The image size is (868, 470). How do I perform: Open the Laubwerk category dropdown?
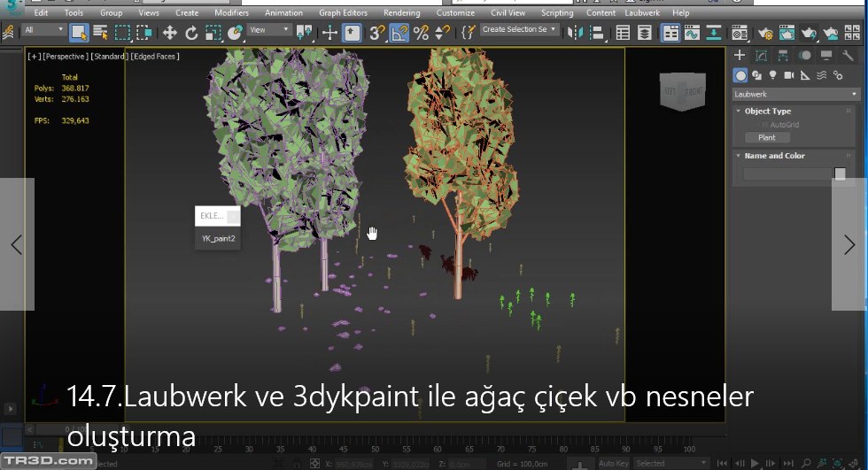tap(795, 94)
